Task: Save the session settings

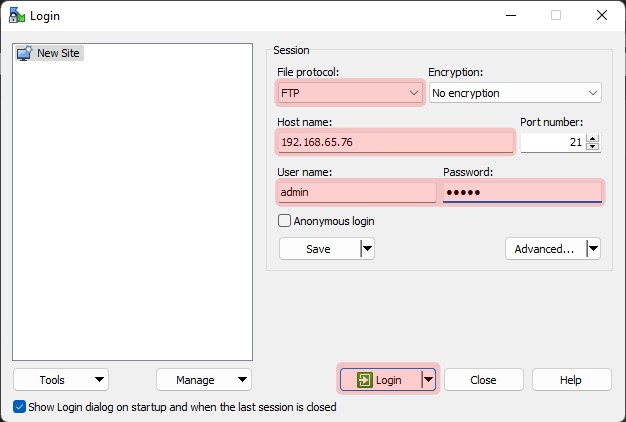Action: coord(318,249)
